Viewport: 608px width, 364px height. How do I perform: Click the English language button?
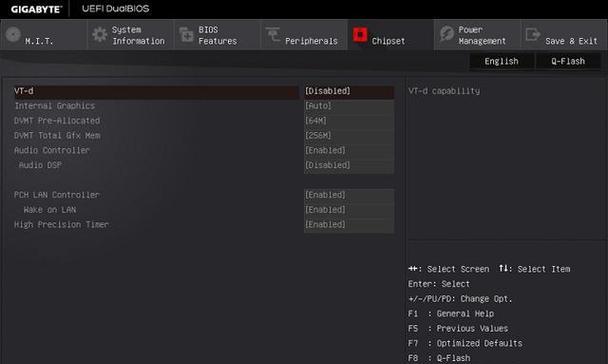coord(501,61)
